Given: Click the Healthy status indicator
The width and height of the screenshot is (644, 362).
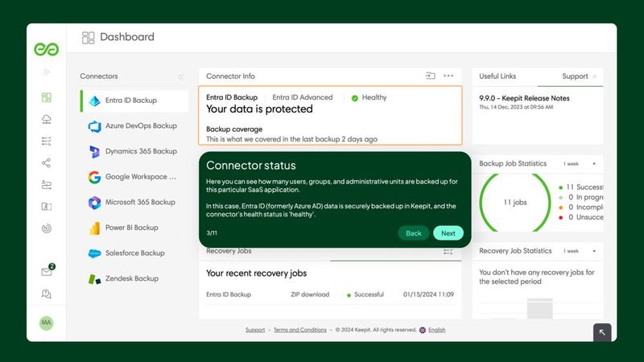Looking at the screenshot, I should coord(369,97).
